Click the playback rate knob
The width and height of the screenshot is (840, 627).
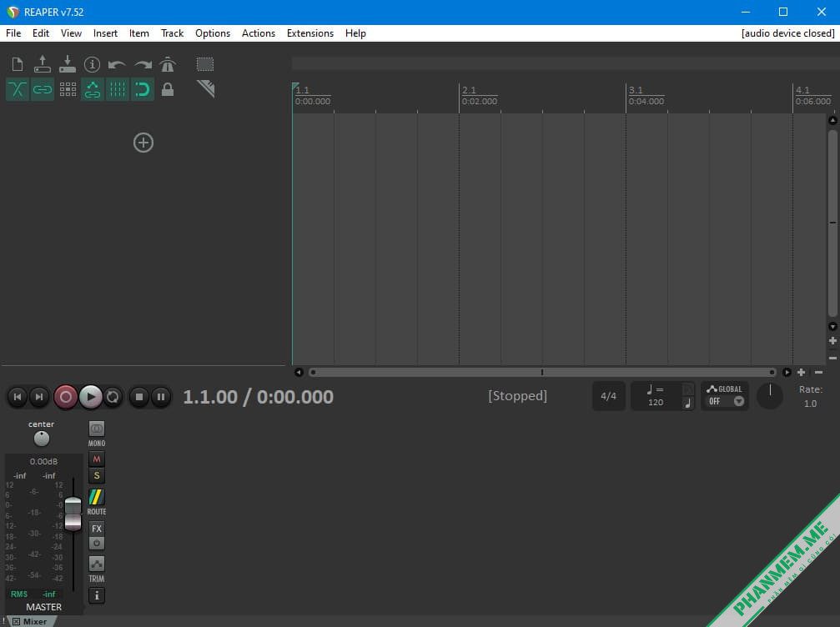pos(770,396)
